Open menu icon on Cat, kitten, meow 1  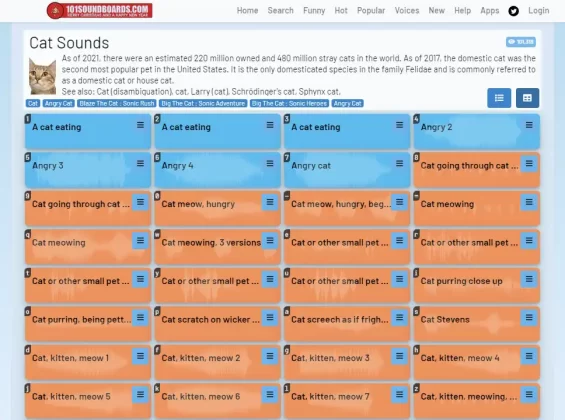[x=140, y=356]
